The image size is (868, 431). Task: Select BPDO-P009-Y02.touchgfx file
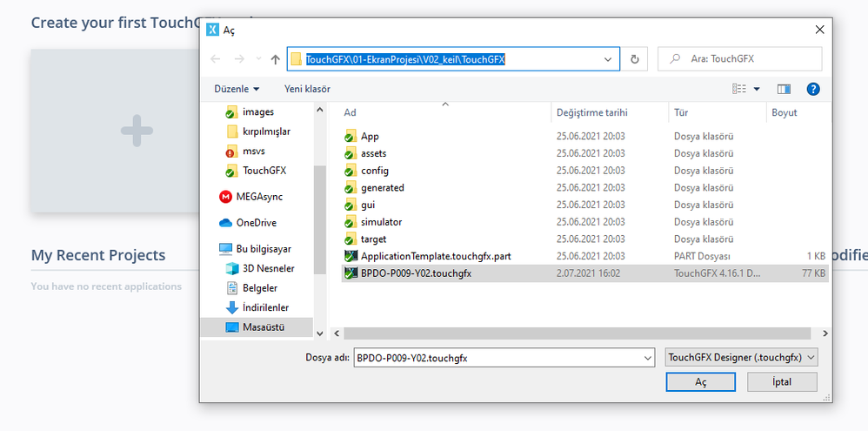585,273
